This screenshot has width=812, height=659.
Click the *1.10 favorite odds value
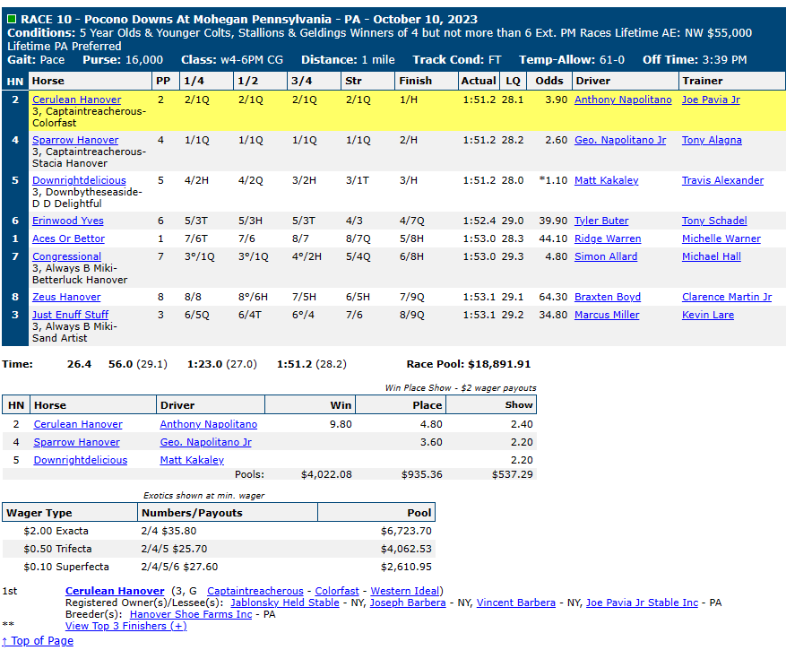point(553,180)
